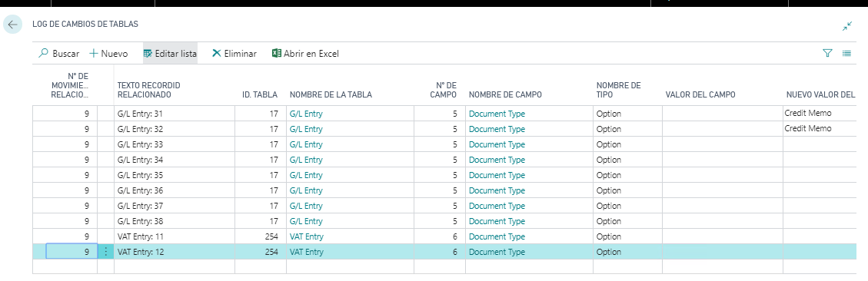Click the Buscar search icon

click(x=43, y=54)
